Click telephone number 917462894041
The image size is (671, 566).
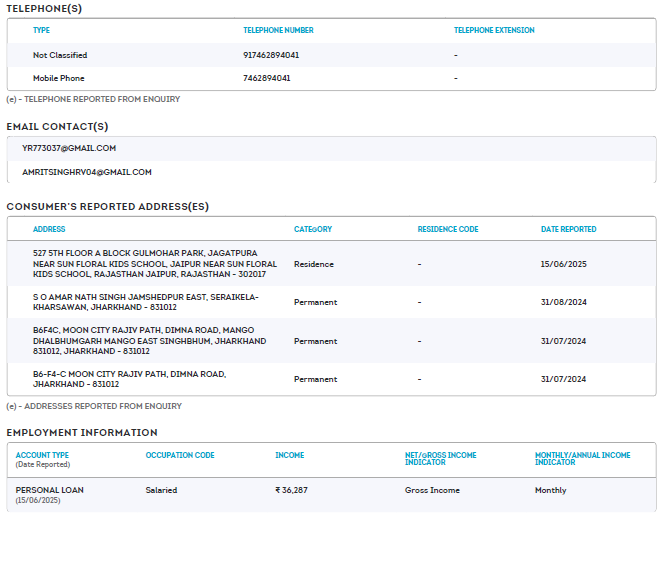coord(271,55)
